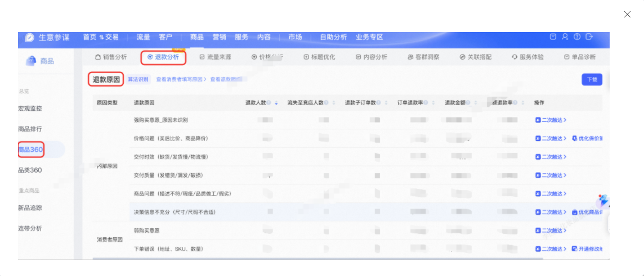The image size is (644, 276).
Task: Open 商品排行 in the sidebar
Action: (x=30, y=129)
